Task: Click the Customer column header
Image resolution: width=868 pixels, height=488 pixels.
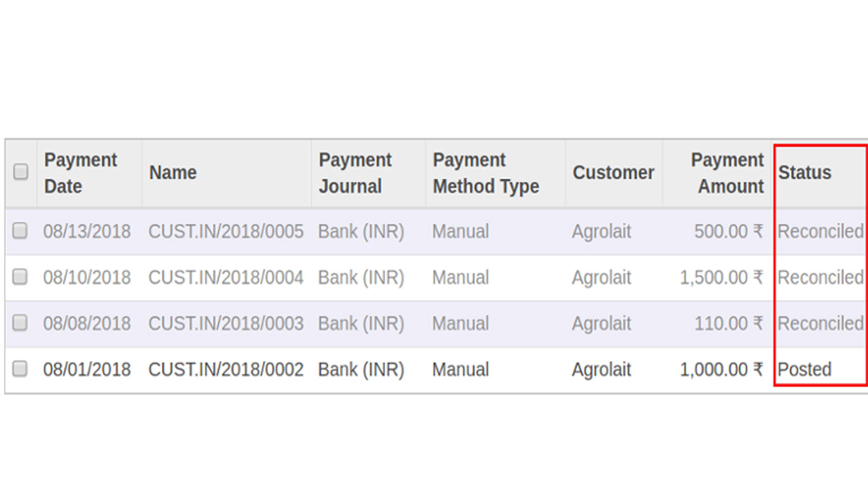Action: 613,173
